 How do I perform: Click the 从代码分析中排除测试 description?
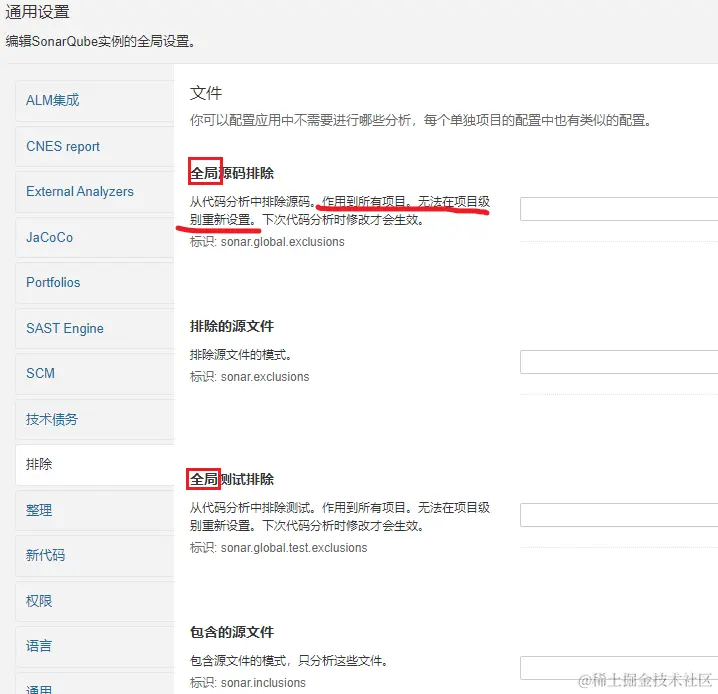pyautogui.click(x=340, y=516)
